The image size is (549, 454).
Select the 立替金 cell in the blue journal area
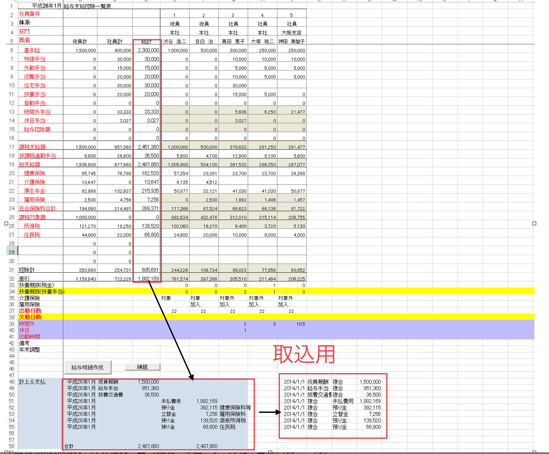coord(168,414)
